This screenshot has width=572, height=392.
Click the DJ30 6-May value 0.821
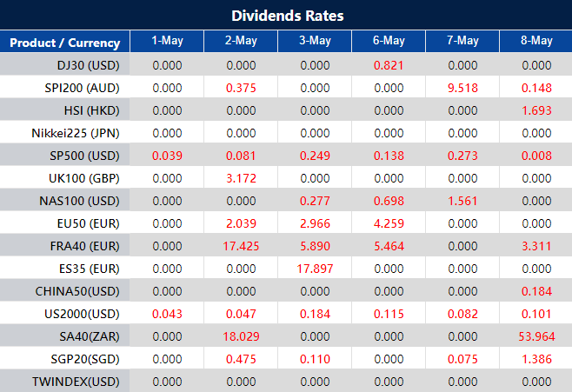pos(389,65)
